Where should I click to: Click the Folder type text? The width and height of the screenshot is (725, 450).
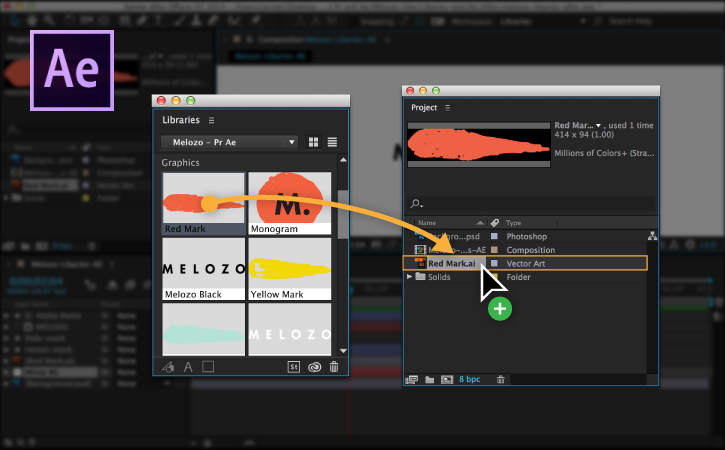[518, 277]
